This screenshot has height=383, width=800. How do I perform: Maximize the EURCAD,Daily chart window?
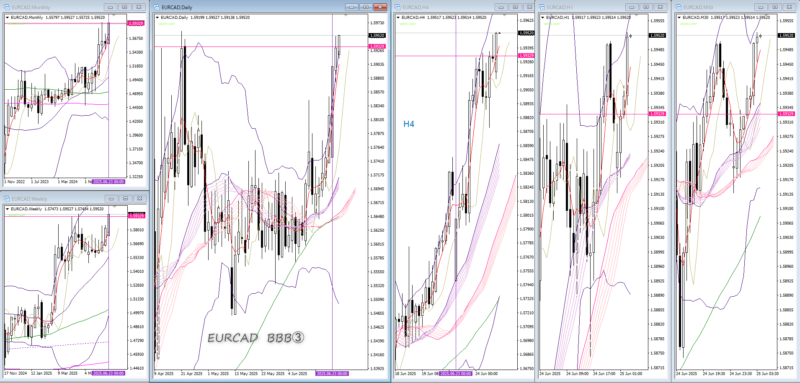coord(365,7)
